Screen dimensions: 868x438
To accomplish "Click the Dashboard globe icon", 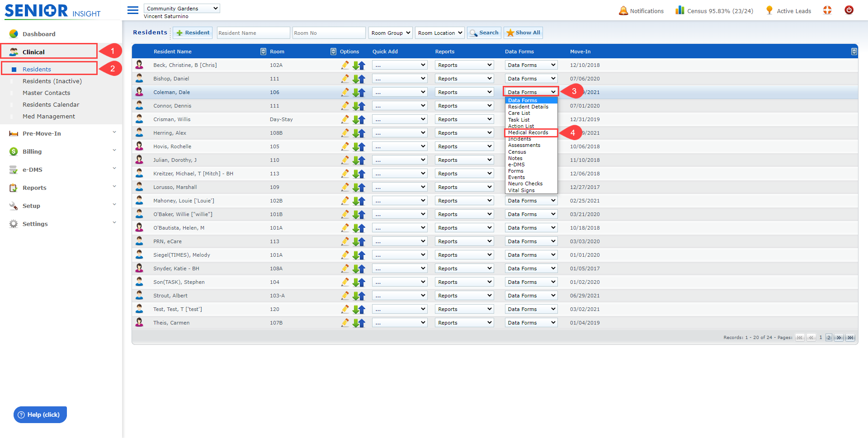I will (14, 34).
